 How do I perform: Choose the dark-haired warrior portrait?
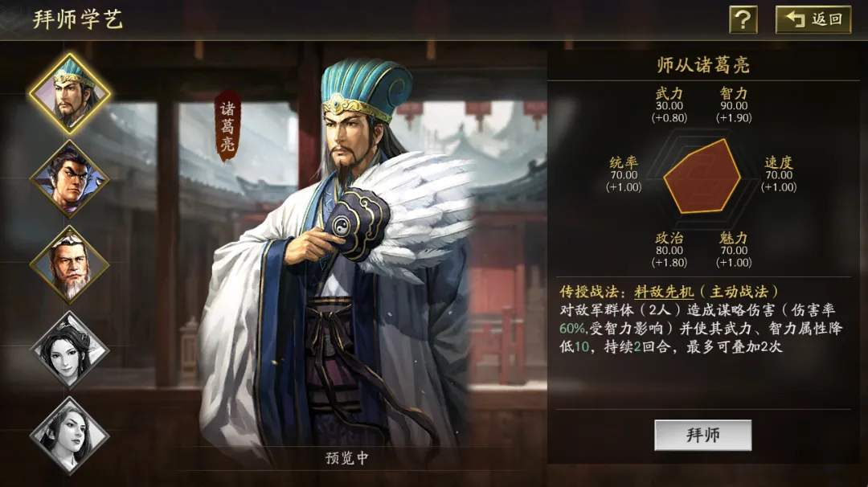point(70,179)
